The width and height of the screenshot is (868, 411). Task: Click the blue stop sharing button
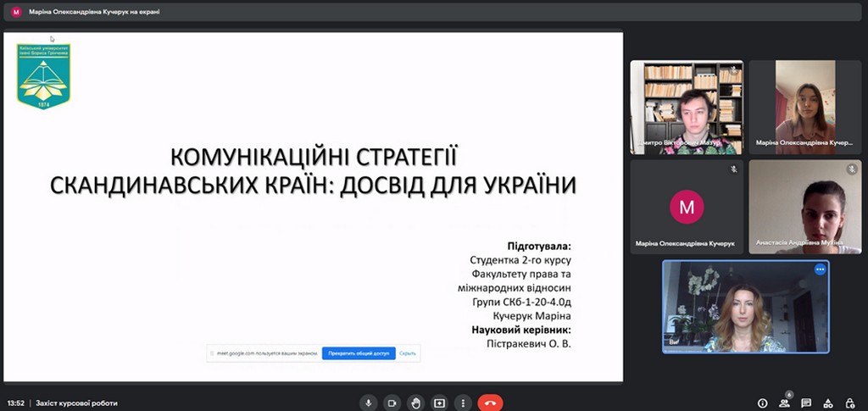359,353
